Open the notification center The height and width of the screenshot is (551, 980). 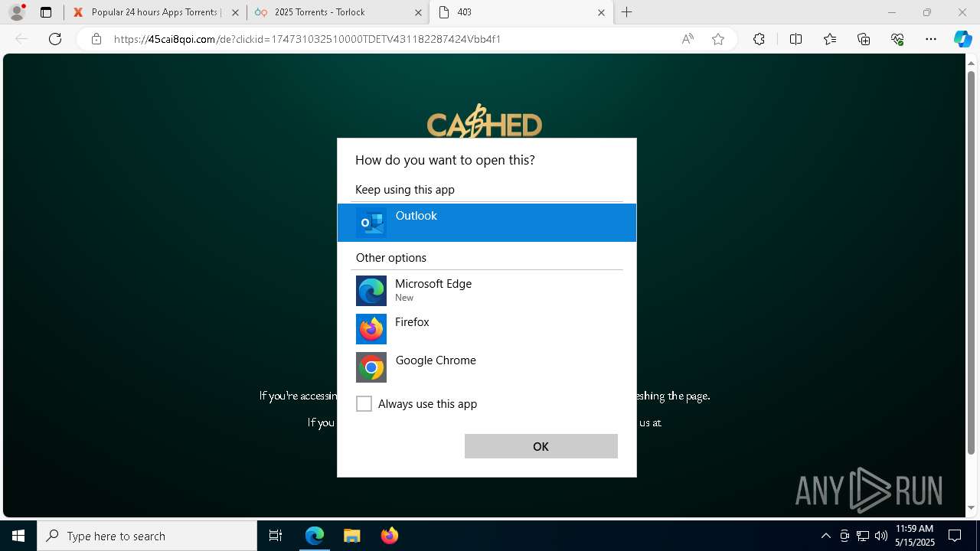pos(955,536)
